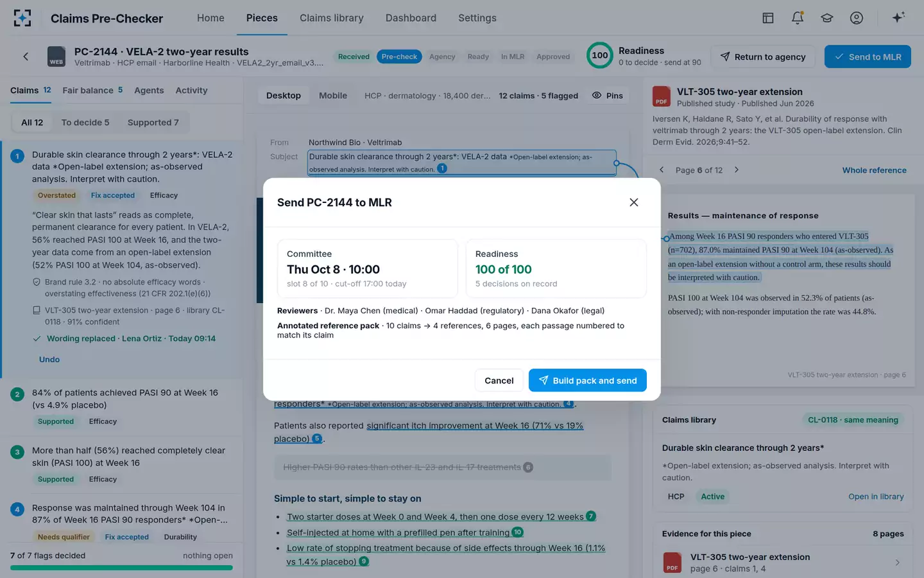Click claim pin 1 in subject line

click(x=442, y=168)
